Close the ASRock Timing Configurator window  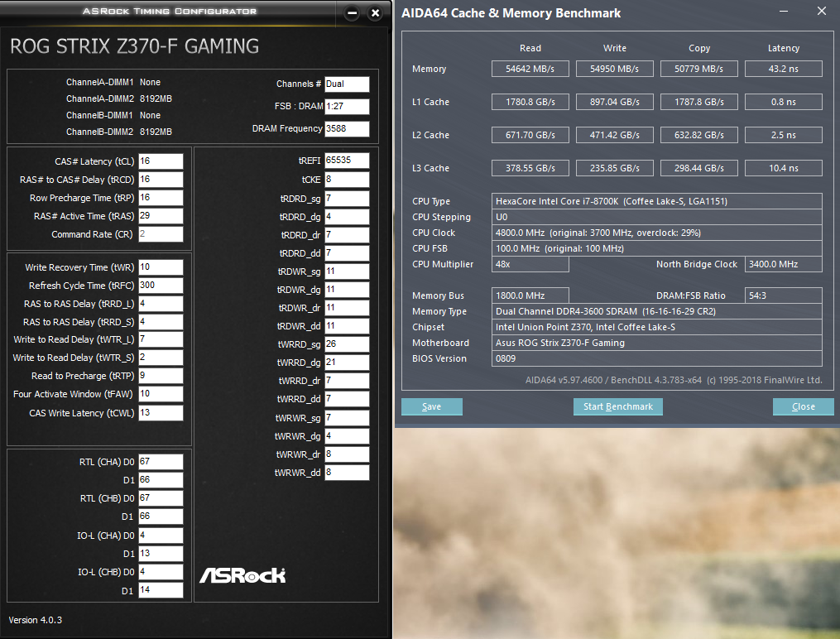(376, 13)
